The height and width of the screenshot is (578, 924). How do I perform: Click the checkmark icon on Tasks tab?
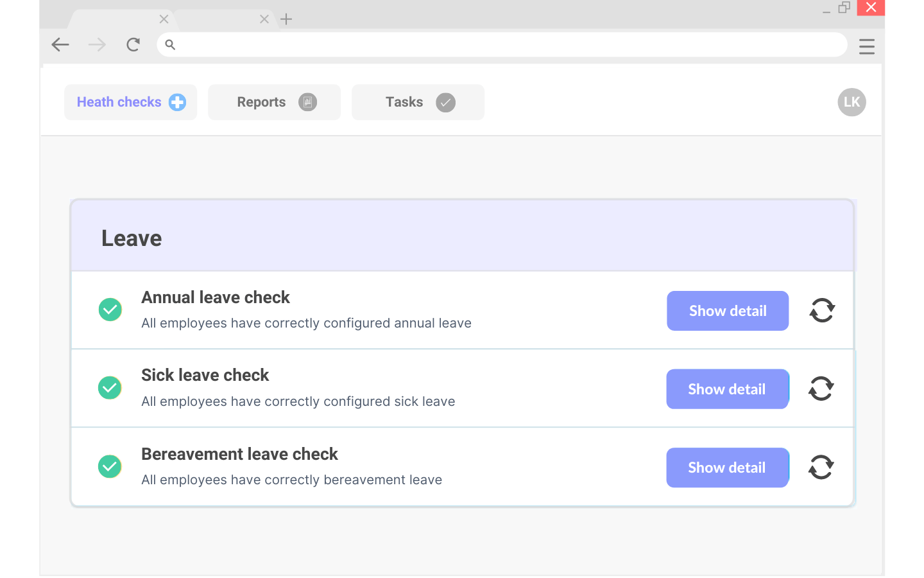tap(445, 103)
